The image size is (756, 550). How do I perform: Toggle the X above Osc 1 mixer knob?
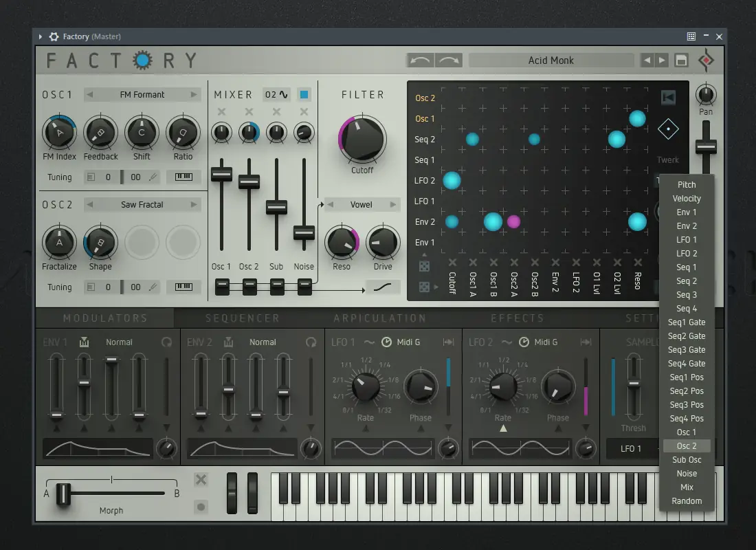coord(221,112)
